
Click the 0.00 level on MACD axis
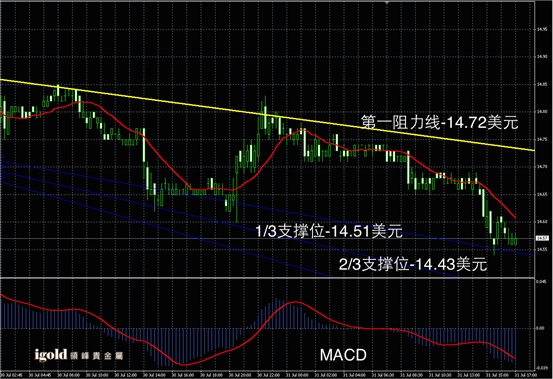coord(540,328)
